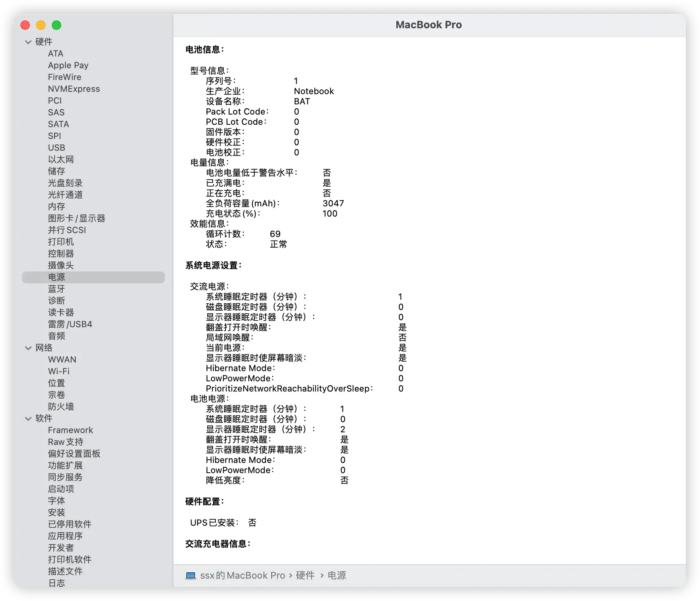Select 同步服务 in the sidebar
700x601 pixels.
[x=65, y=477]
